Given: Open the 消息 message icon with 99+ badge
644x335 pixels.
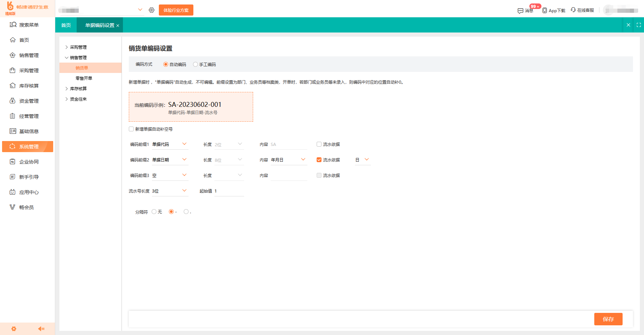Looking at the screenshot, I should point(521,11).
